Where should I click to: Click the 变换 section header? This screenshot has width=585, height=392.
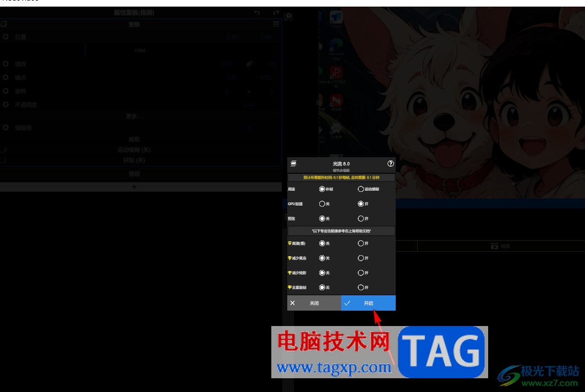(x=134, y=24)
